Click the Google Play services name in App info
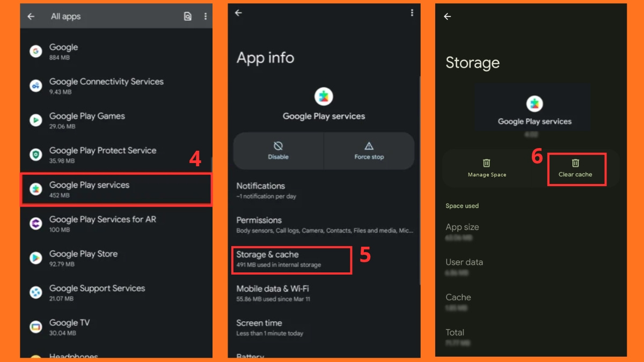The image size is (644, 362). tap(324, 116)
